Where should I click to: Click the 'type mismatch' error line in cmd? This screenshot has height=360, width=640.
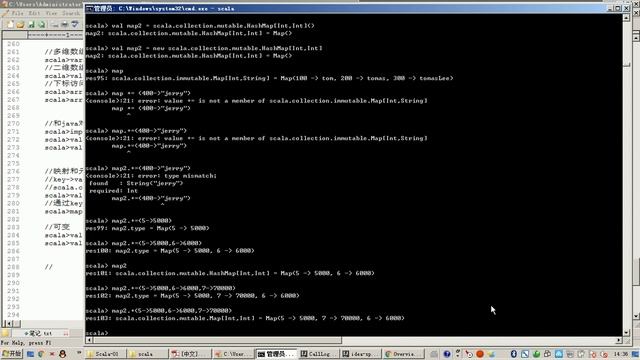click(x=151, y=176)
